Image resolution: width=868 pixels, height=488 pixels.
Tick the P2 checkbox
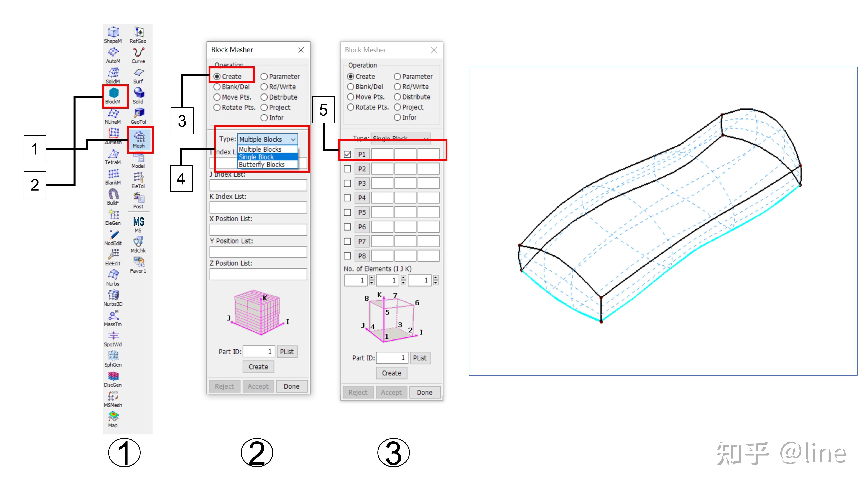347,169
